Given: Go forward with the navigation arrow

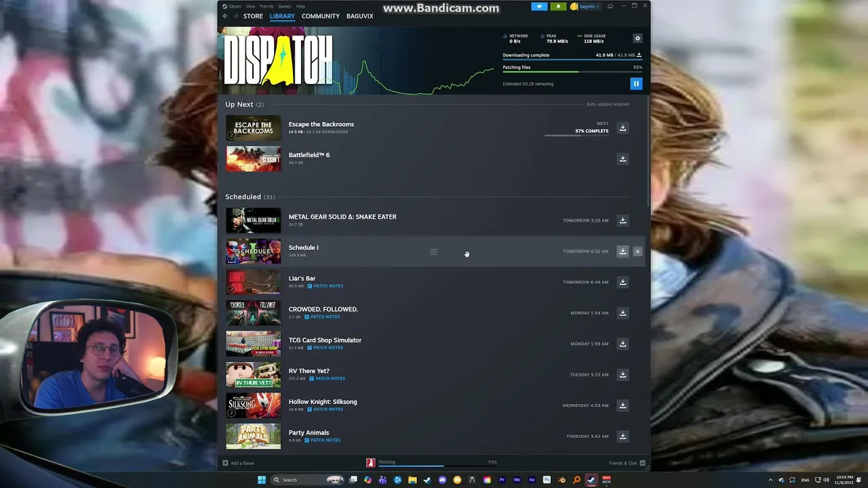Looking at the screenshot, I should pos(236,16).
